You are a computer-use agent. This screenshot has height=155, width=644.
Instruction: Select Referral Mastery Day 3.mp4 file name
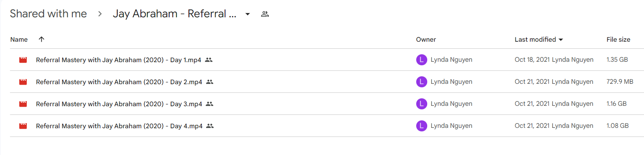[119, 104]
